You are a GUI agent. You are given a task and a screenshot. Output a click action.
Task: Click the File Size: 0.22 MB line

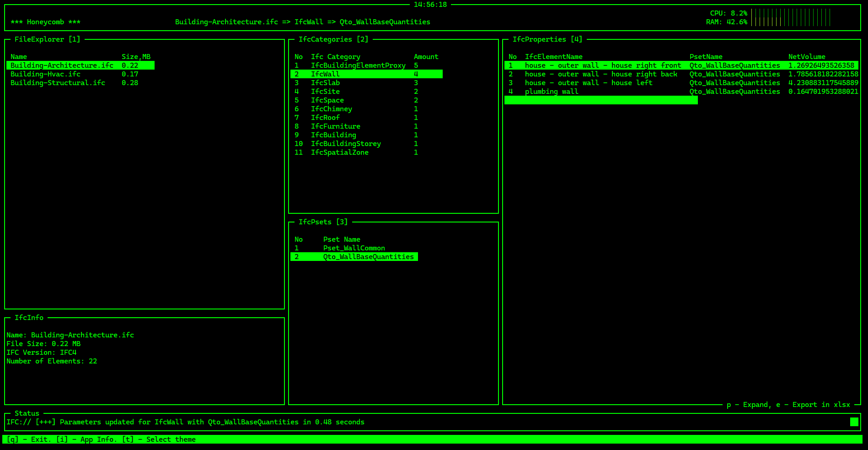coord(43,344)
